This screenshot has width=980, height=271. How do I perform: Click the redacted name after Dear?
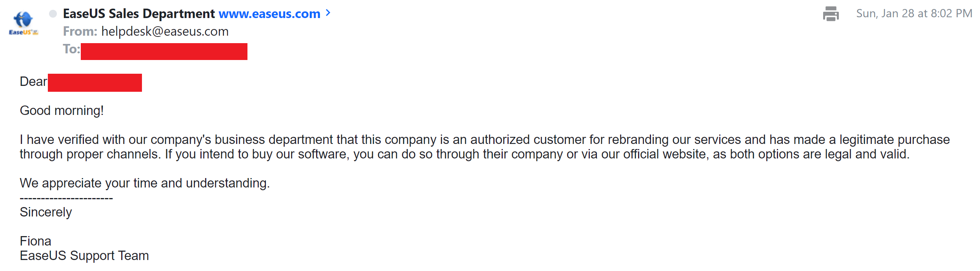tap(95, 83)
